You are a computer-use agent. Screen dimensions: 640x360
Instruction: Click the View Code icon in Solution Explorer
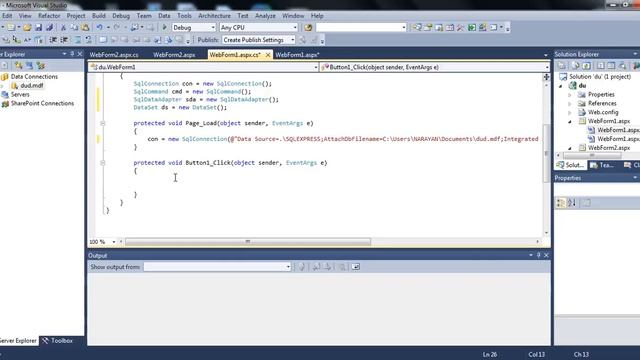pyautogui.click(x=600, y=66)
